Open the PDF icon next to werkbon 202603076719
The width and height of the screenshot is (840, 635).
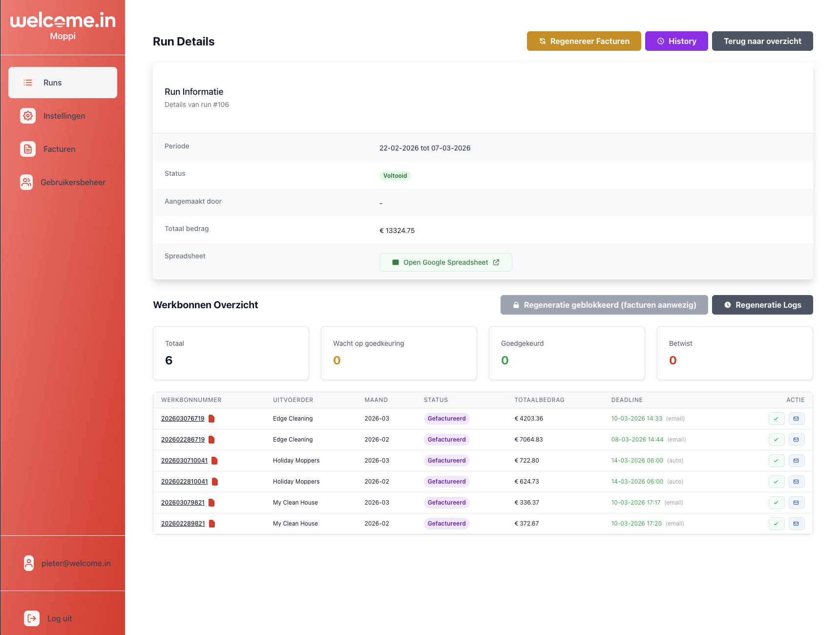pos(212,419)
